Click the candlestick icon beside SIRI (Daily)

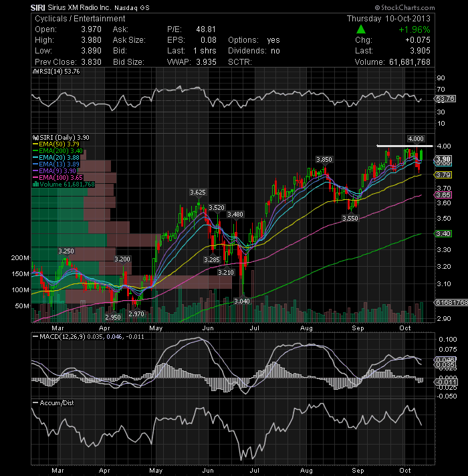tap(35, 138)
